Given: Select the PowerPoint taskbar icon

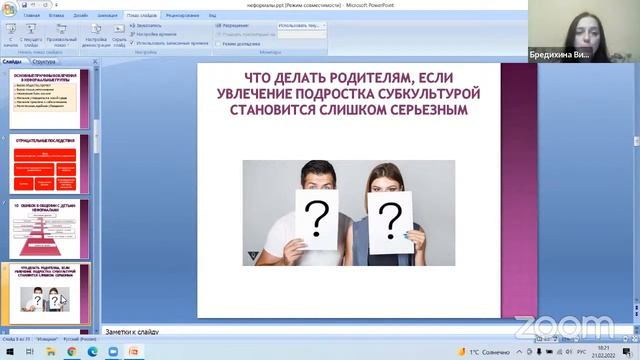Looking at the screenshot, I should [x=133, y=351].
